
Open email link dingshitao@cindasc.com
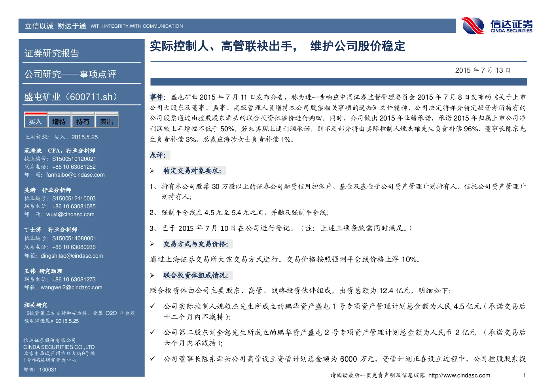[72, 256]
